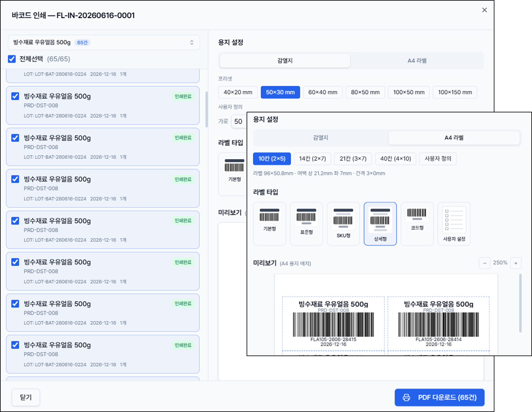Zoom out the preview with the minus button
Viewport: 532px width, 412px height.
[x=484, y=263]
